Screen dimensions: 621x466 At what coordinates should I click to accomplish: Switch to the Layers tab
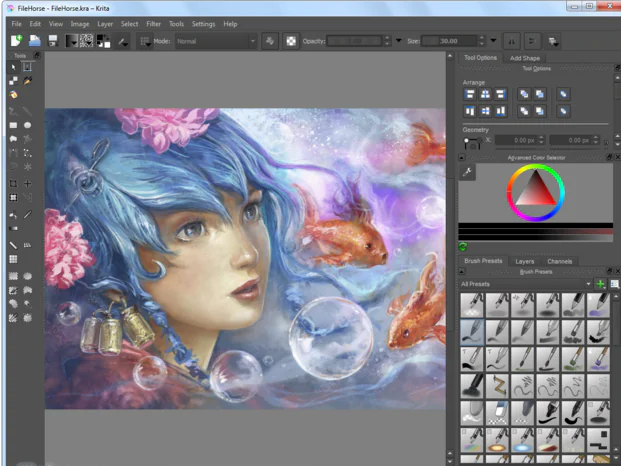click(x=524, y=261)
